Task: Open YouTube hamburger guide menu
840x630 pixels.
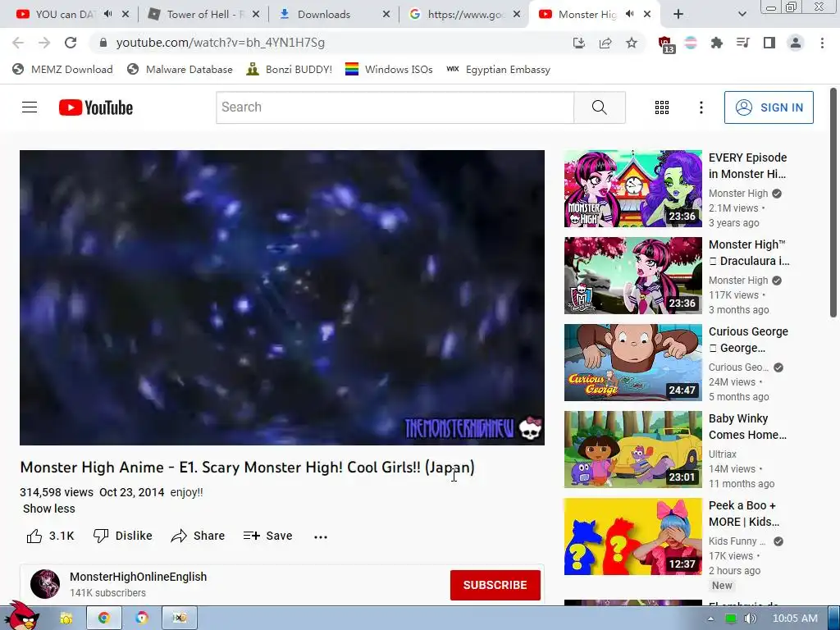Action: click(x=30, y=107)
